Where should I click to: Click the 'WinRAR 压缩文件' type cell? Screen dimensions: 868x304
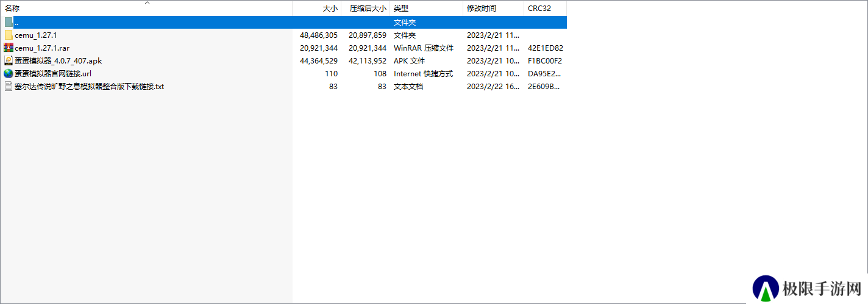(x=424, y=48)
